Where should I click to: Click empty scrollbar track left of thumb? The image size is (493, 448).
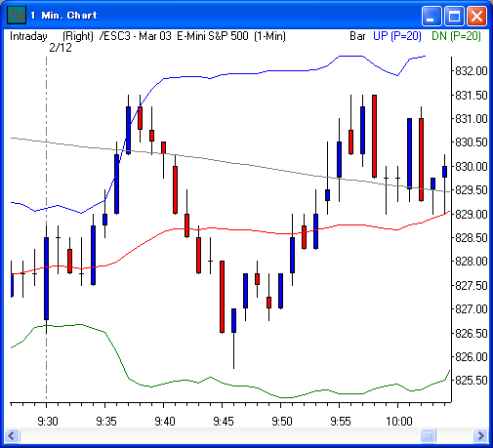pyautogui.click(x=220, y=435)
